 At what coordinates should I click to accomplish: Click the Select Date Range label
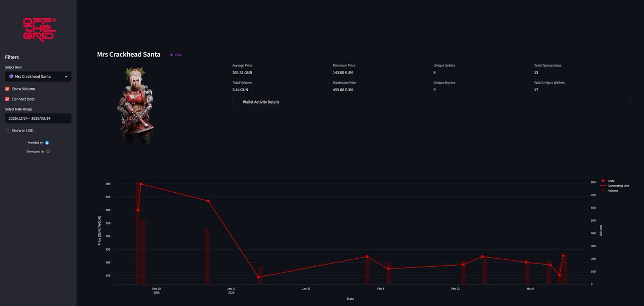click(x=18, y=109)
